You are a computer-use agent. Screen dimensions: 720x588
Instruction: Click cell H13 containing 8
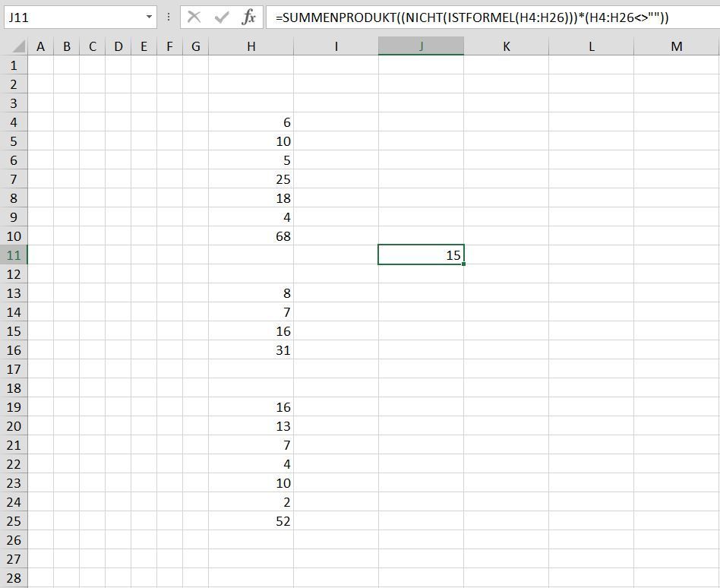251,293
